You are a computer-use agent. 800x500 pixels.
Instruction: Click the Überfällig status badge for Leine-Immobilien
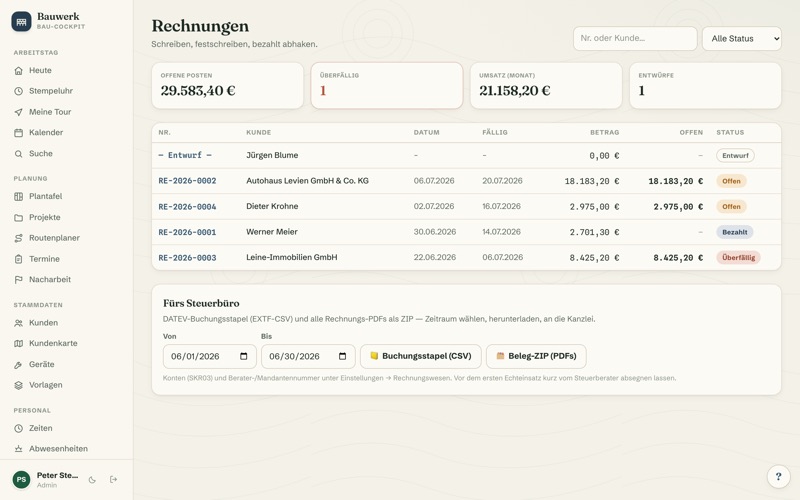click(738, 258)
